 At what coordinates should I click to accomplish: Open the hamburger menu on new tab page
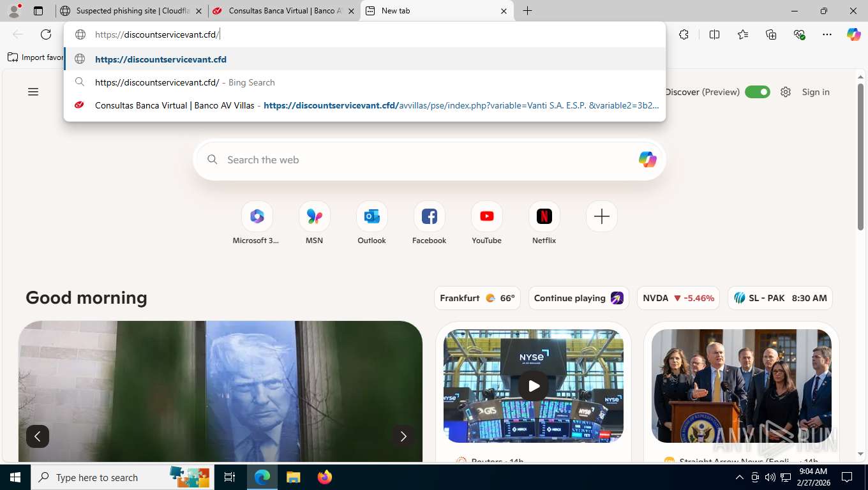(x=33, y=92)
